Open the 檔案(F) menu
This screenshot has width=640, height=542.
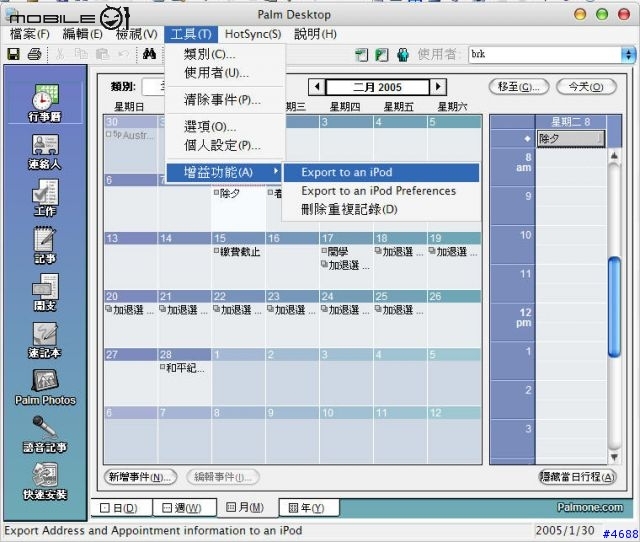click(30, 34)
